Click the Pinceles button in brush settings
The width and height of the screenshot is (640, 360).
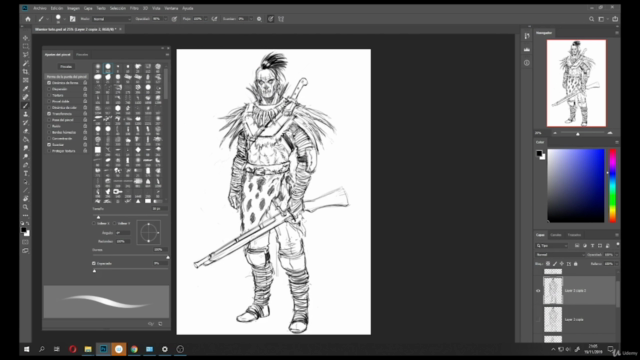pyautogui.click(x=66, y=67)
